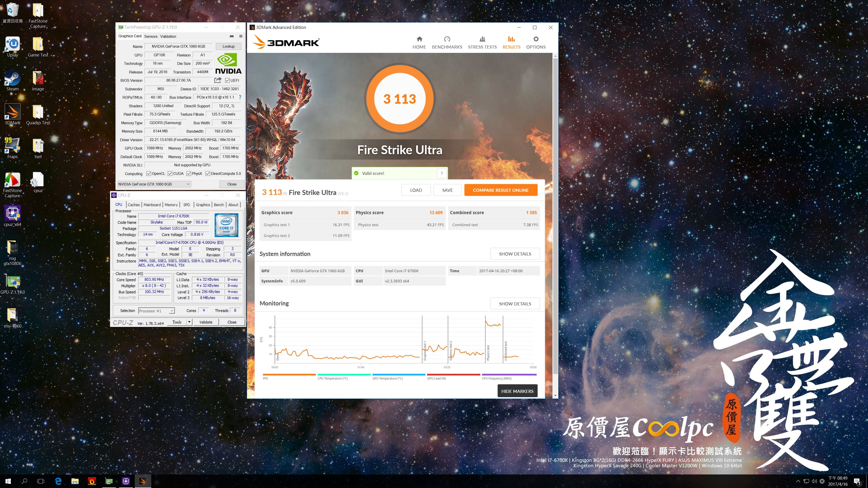Click bus interface question mark icon
Viewport: 868px width, 488px height.
click(240, 97)
